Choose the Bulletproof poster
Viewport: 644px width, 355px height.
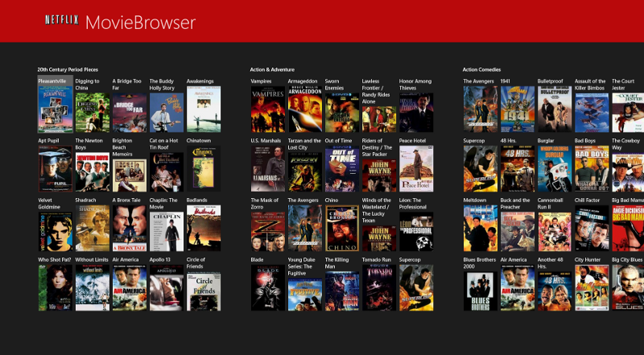[555, 109]
